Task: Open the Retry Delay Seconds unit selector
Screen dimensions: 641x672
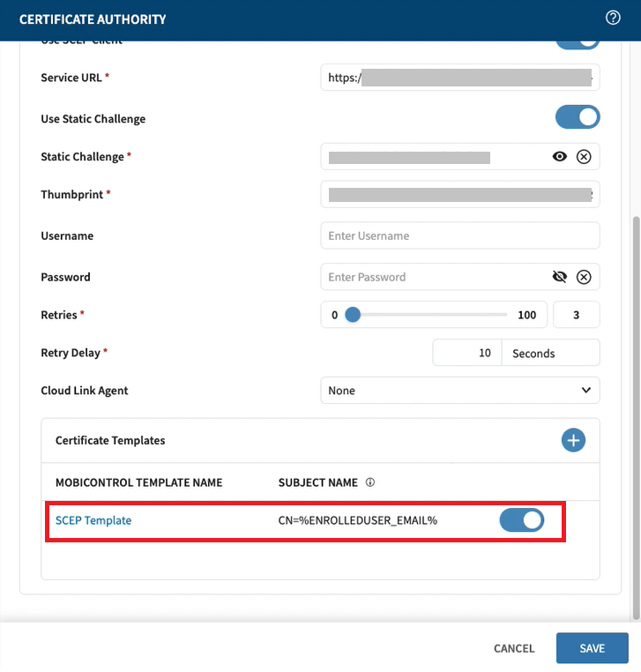Action: point(550,353)
